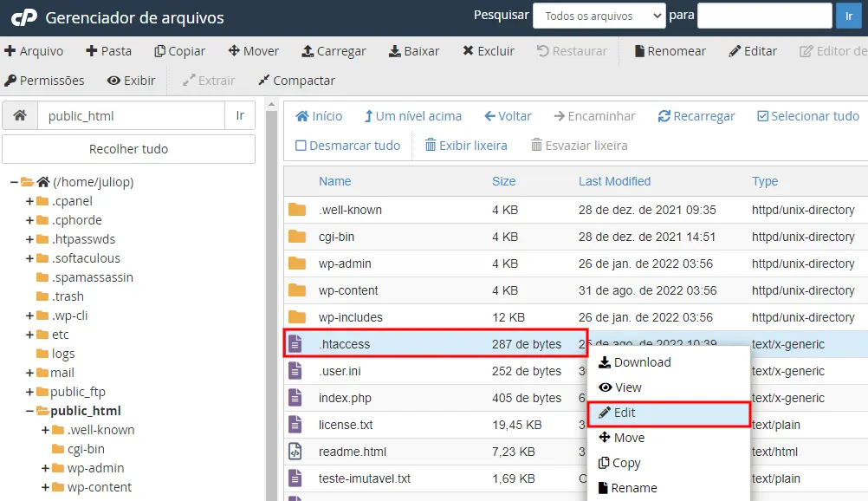Expand the .htpasswds tree folder
The width and height of the screenshot is (868, 501).
point(30,239)
